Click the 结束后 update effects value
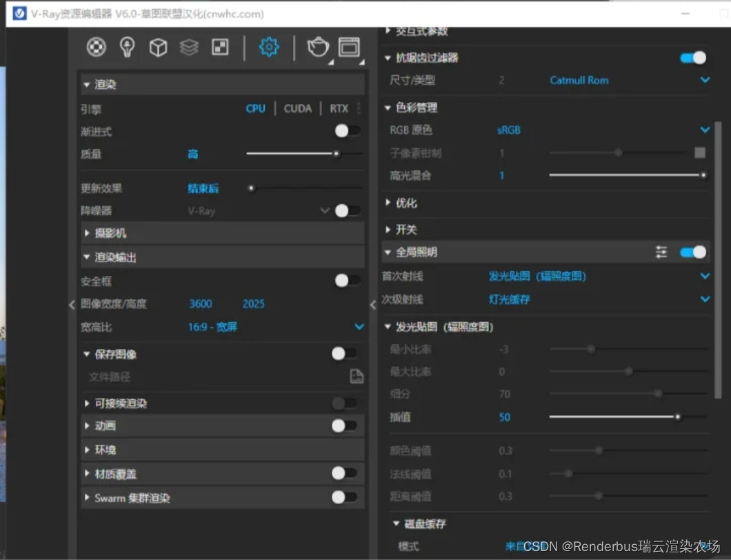The image size is (731, 560). point(203,188)
